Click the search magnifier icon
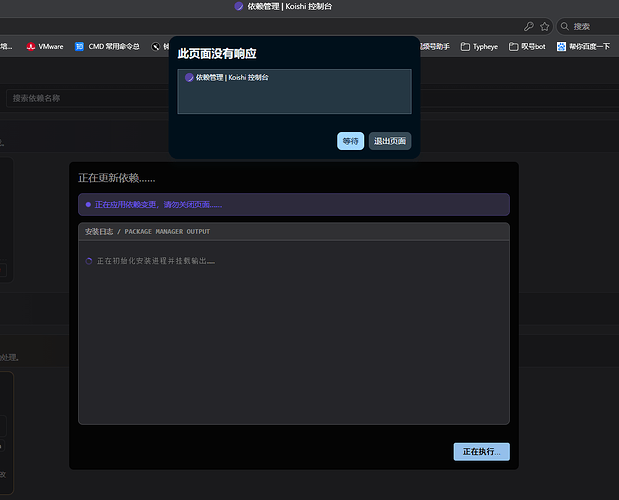Screen dimensions: 619x500 click(x=565, y=26)
